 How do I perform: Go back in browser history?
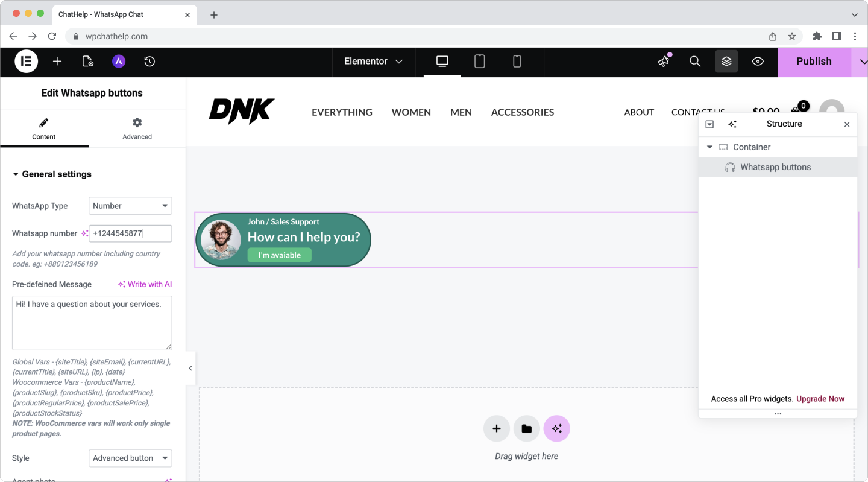tap(13, 36)
